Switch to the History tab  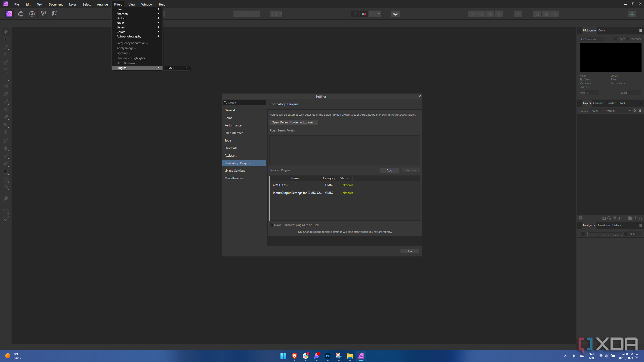tap(617, 225)
